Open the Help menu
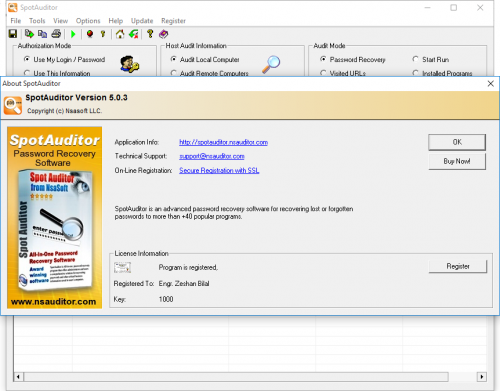The image size is (500, 391). pos(116,21)
